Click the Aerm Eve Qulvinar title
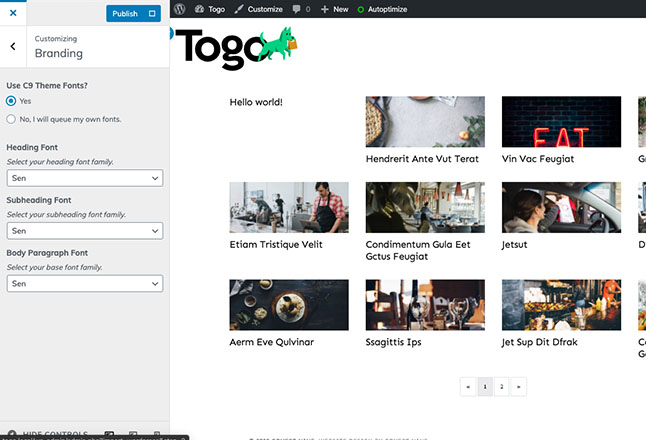This screenshot has width=646, height=440. (272, 342)
